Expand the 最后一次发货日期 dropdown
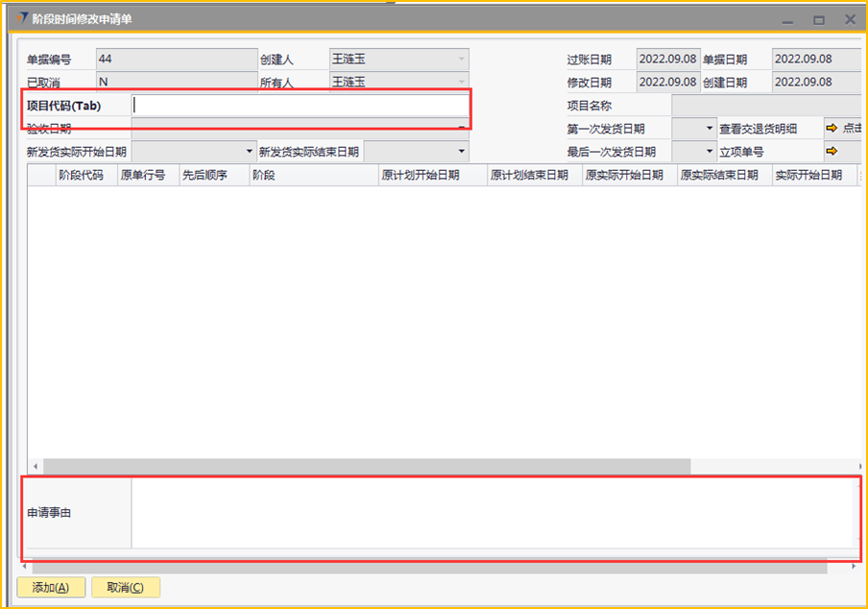 [x=710, y=152]
